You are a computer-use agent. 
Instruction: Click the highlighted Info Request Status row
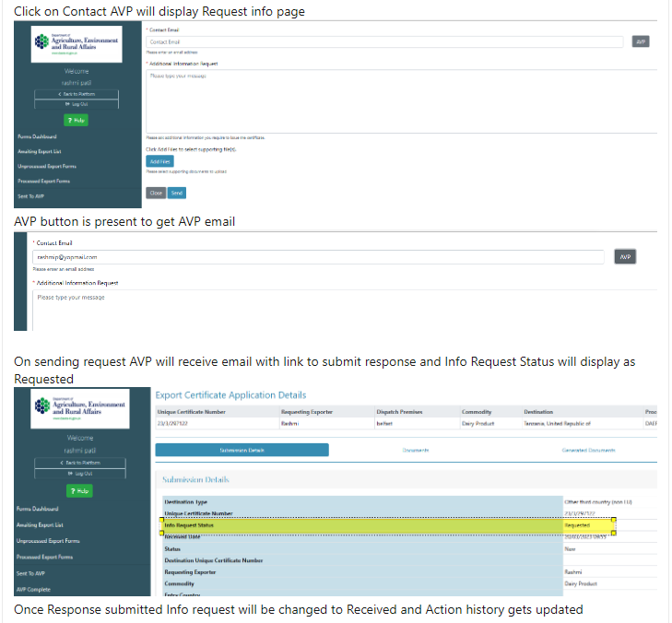pyautogui.click(x=387, y=525)
